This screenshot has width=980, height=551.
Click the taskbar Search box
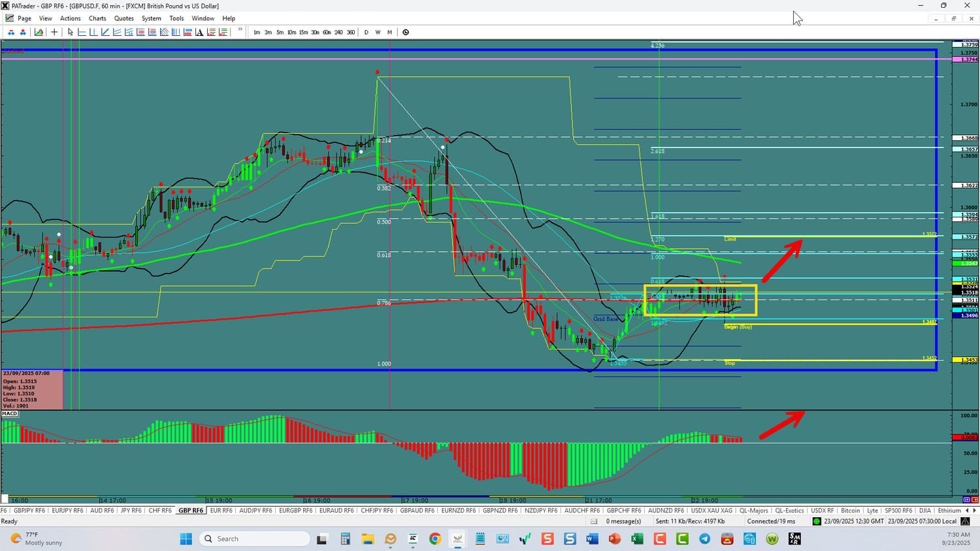[x=255, y=539]
